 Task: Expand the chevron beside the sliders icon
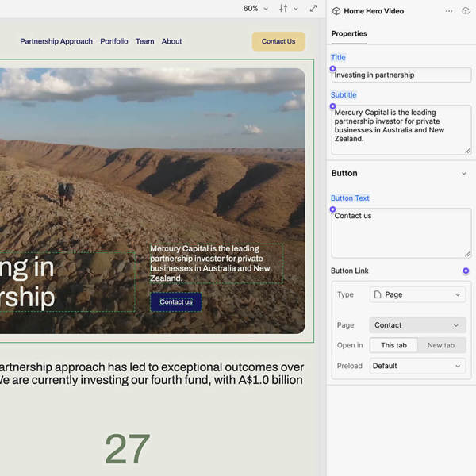coord(296,9)
